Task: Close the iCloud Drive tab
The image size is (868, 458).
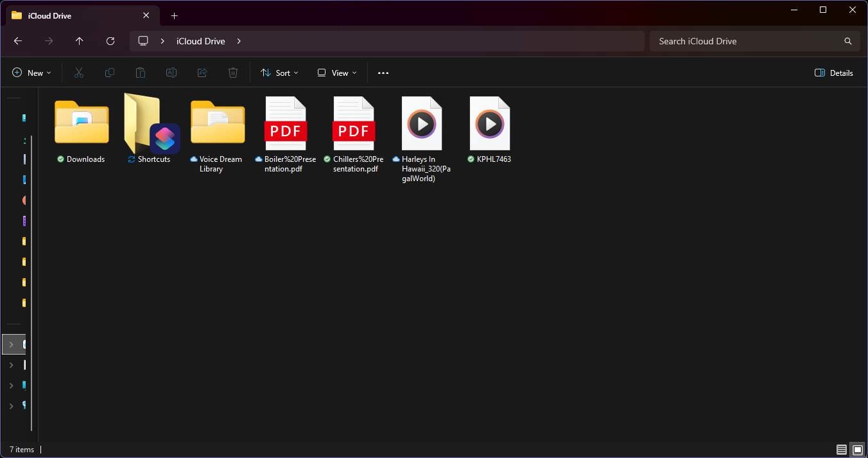Action: pyautogui.click(x=146, y=15)
